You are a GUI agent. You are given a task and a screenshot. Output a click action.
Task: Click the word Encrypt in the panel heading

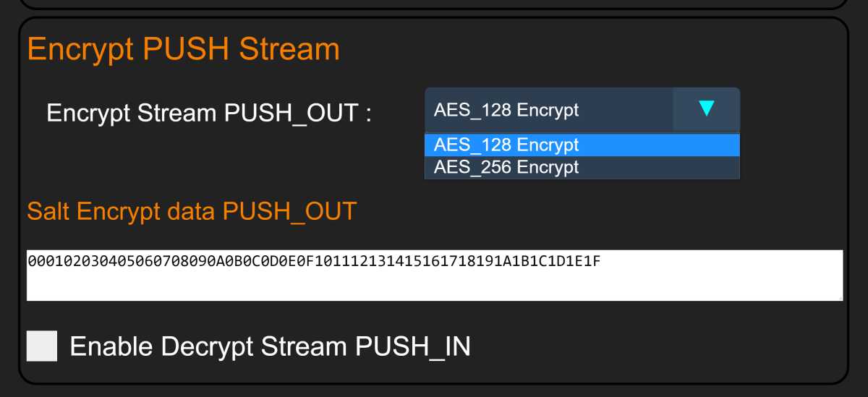point(80,49)
